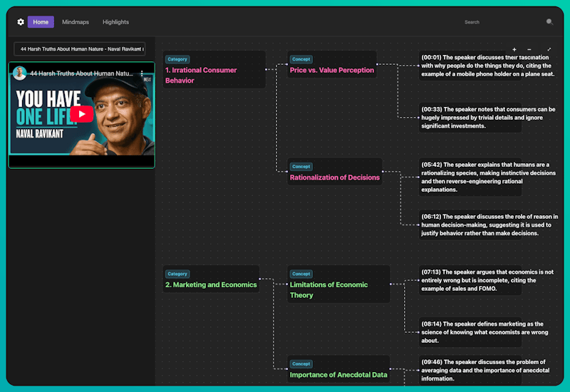Zoom in the mindmap with plus icon
The image size is (570, 392).
pyautogui.click(x=514, y=50)
